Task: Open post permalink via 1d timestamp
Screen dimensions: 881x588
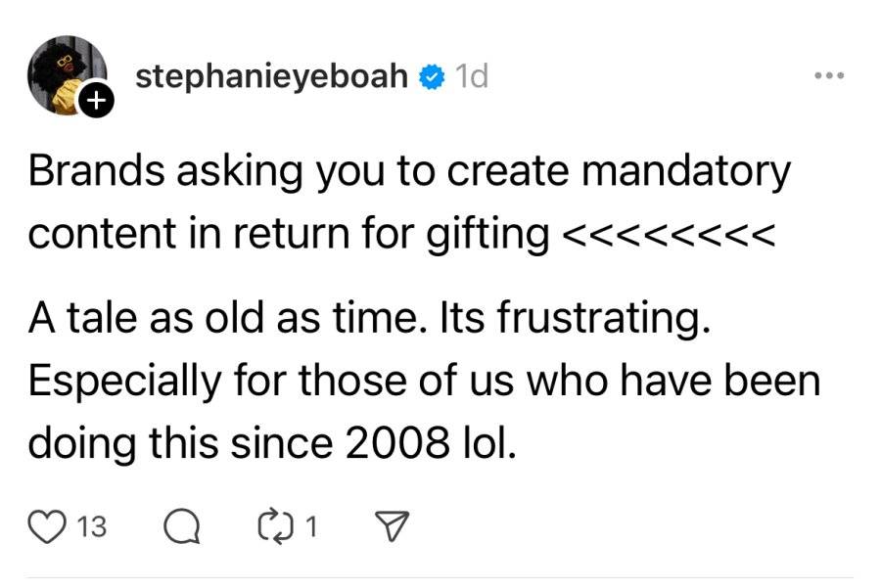Action: (x=472, y=76)
